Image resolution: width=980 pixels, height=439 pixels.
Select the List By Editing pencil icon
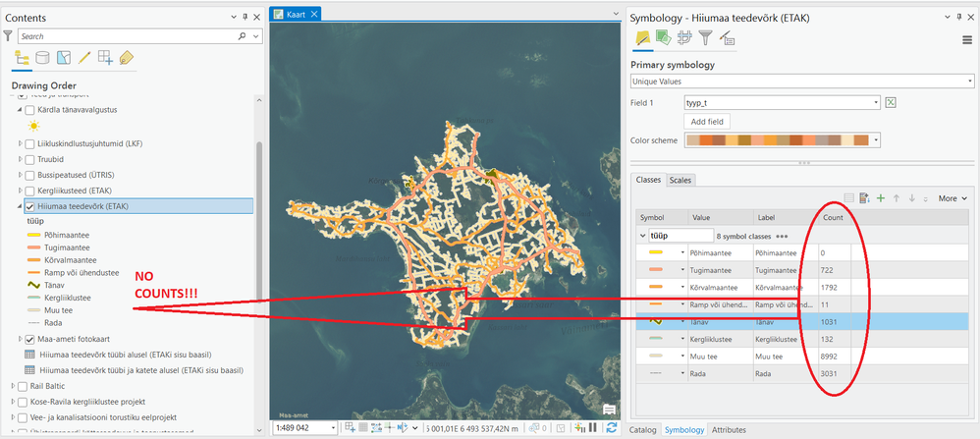coord(84,58)
